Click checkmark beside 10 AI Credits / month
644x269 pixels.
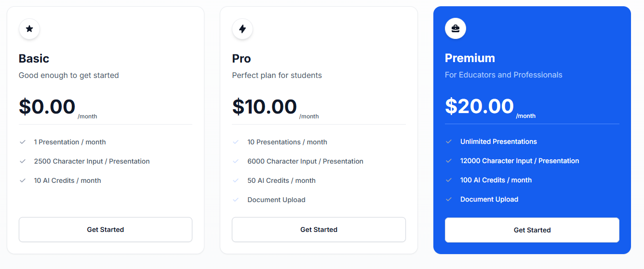pyautogui.click(x=23, y=180)
